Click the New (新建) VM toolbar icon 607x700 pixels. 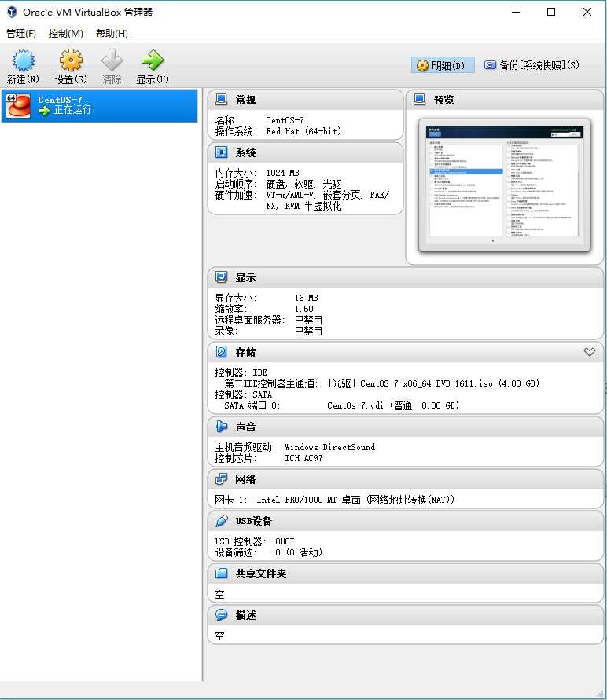coord(24,60)
